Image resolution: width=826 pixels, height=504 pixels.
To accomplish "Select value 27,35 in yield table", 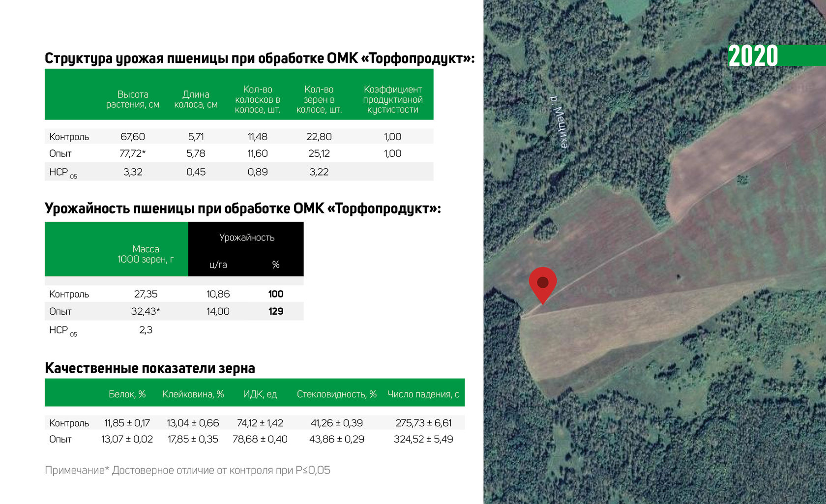I will pyautogui.click(x=146, y=294).
